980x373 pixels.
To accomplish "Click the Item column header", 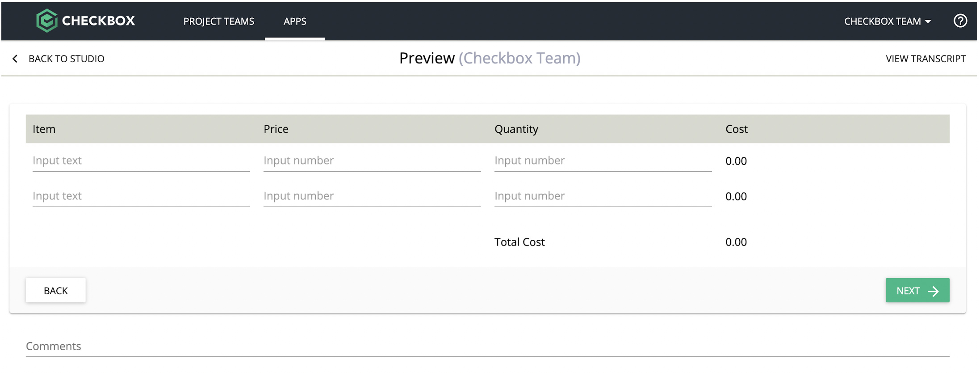I will pyautogui.click(x=44, y=129).
